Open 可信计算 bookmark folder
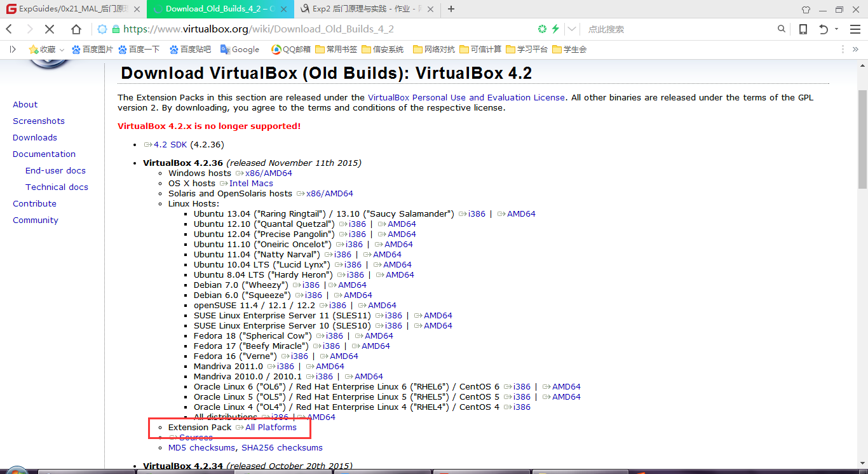Screen dimensions: 868x474 480,49
